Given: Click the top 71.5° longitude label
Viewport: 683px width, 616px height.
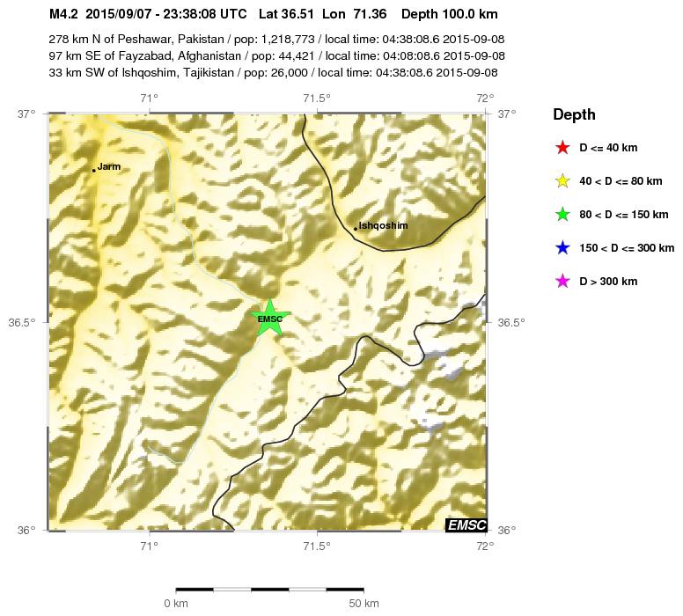Looking at the screenshot, I should pyautogui.click(x=317, y=99).
